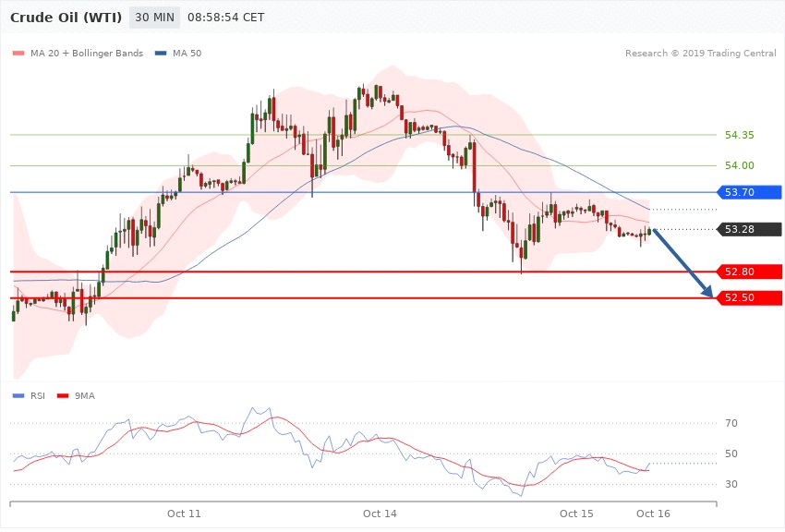Click the 54.35 resistance level label
The image size is (785, 532).
pyautogui.click(x=740, y=135)
